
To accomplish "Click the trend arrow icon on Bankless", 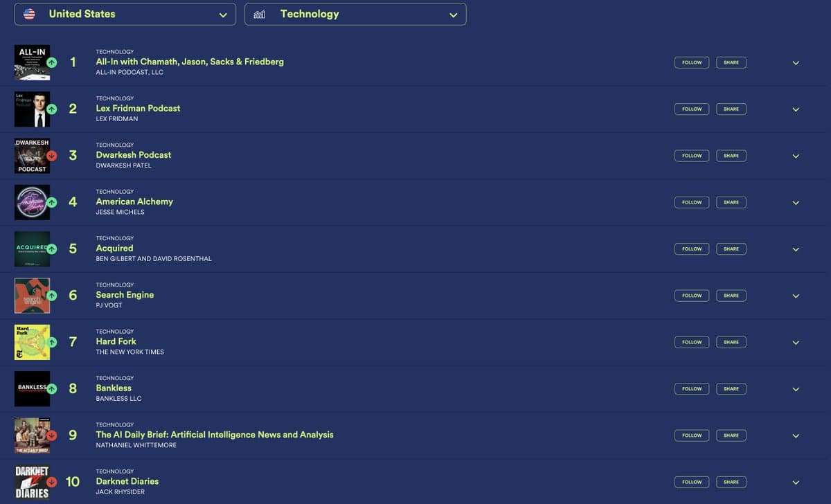I will (51, 389).
